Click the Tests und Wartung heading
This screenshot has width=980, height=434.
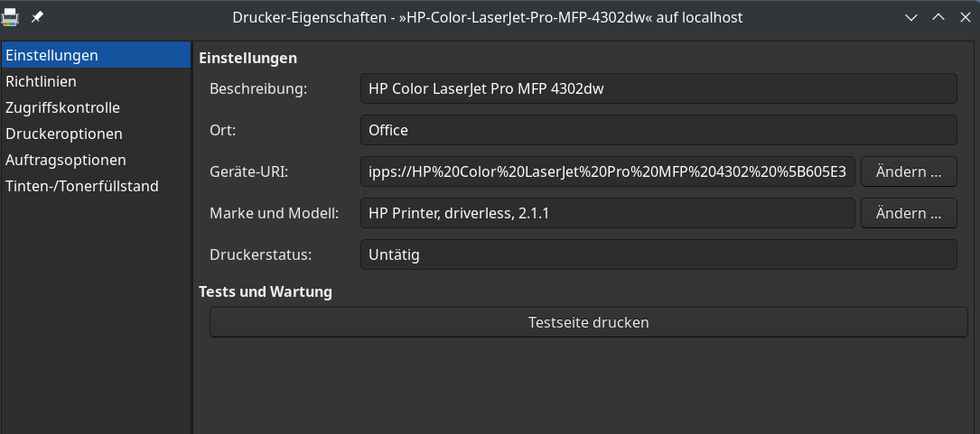tap(265, 291)
